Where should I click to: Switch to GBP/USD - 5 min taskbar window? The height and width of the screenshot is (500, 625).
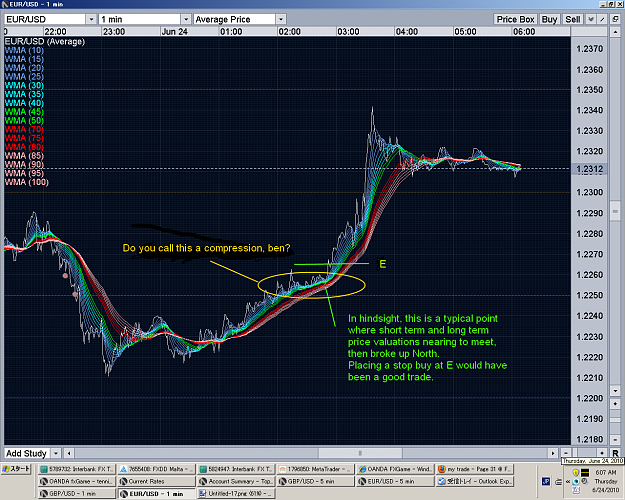coord(315,482)
